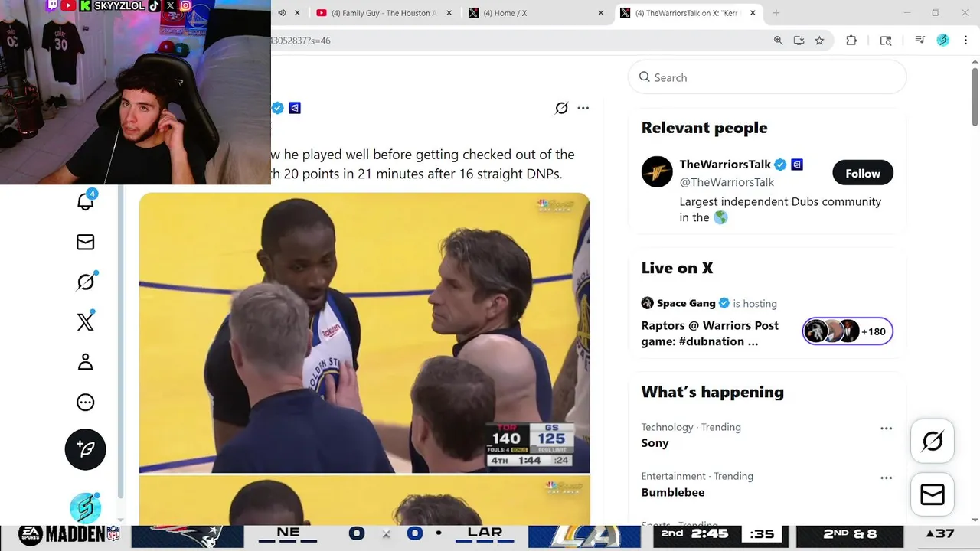Close the Family Guy tab

point(449,13)
